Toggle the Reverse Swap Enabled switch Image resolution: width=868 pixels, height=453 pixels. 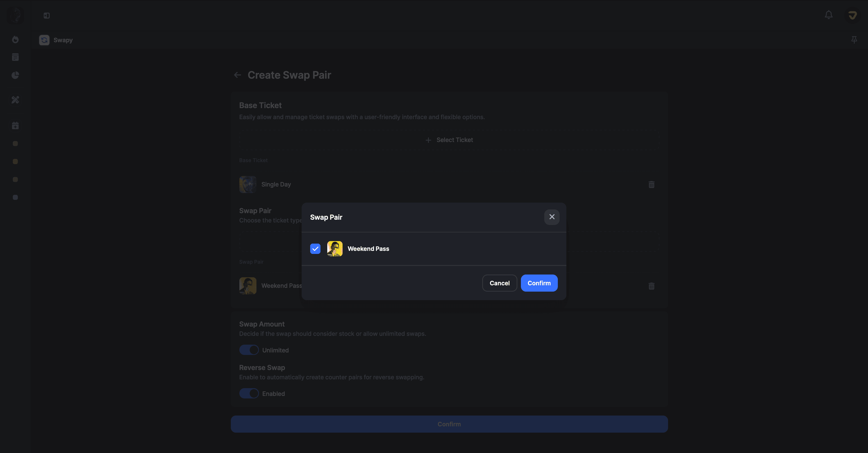click(x=249, y=393)
